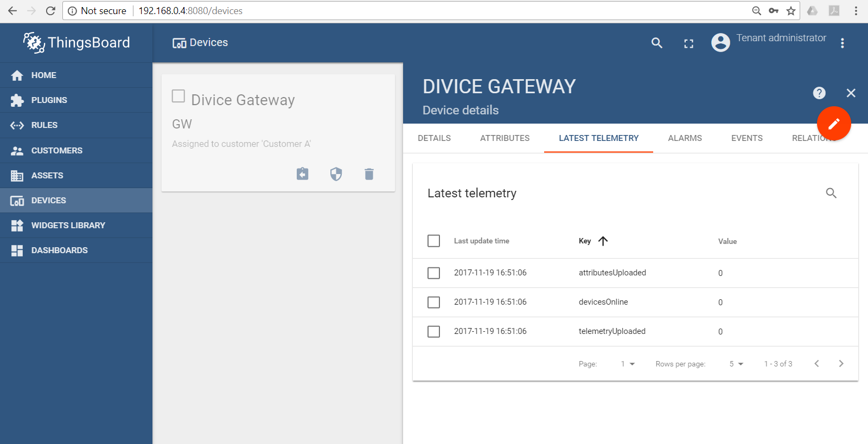Reload the browser page

50,11
